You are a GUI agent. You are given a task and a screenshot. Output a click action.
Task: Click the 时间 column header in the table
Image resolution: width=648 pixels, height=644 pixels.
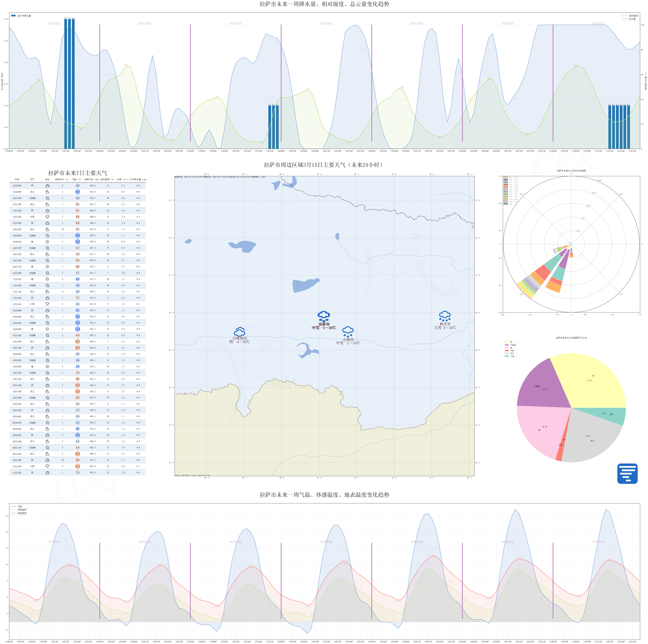point(17,180)
